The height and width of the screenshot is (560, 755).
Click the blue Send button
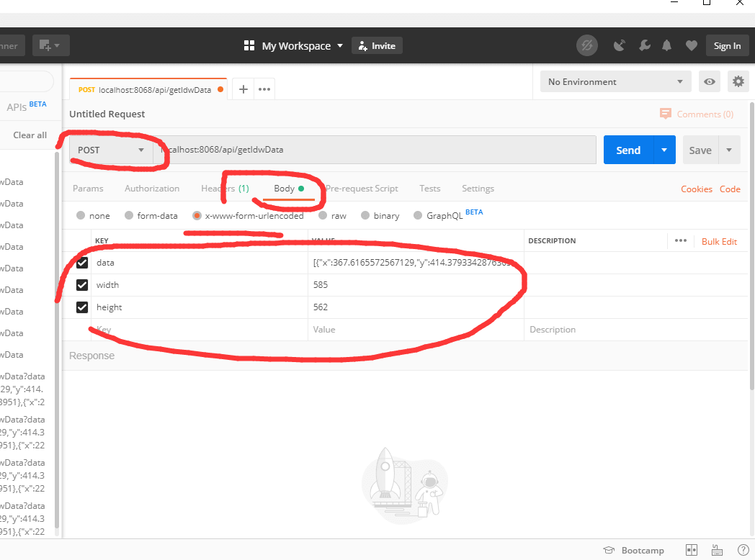coord(627,150)
